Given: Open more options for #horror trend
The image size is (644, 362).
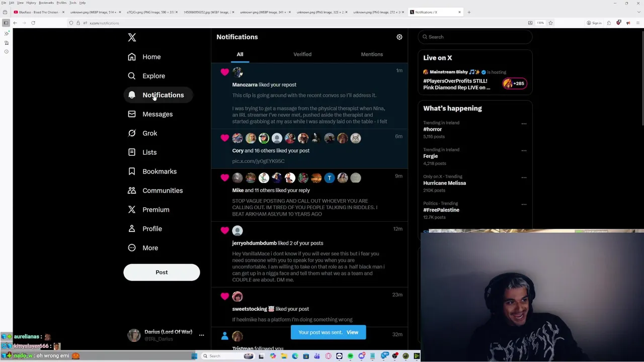Looking at the screenshot, I should click(x=524, y=124).
